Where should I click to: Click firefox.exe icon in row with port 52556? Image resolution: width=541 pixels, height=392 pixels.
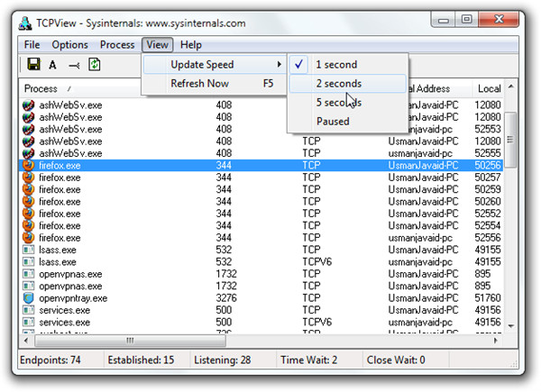(28, 238)
